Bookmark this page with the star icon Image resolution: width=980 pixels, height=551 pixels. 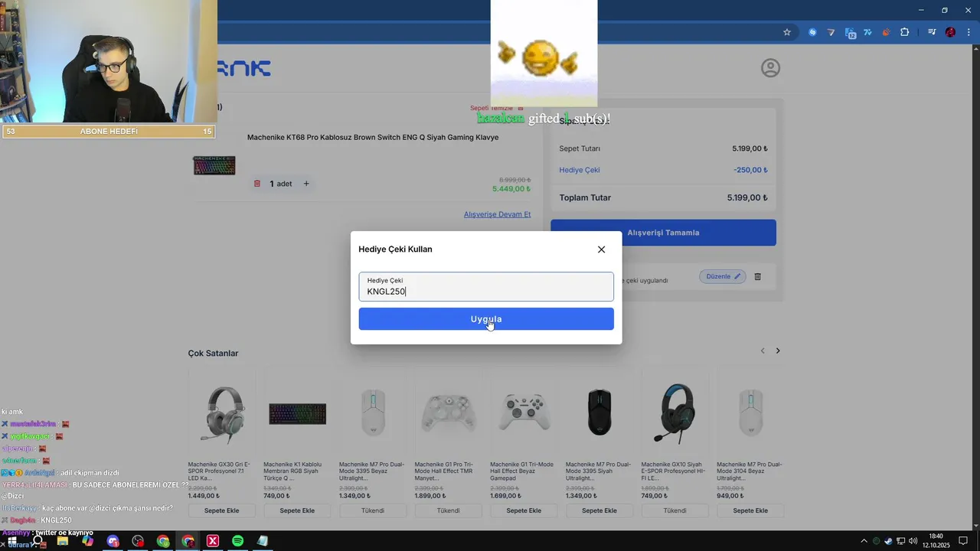[786, 32]
